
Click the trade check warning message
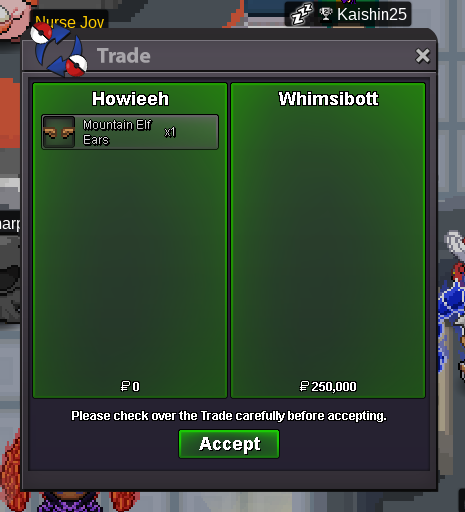[229, 416]
